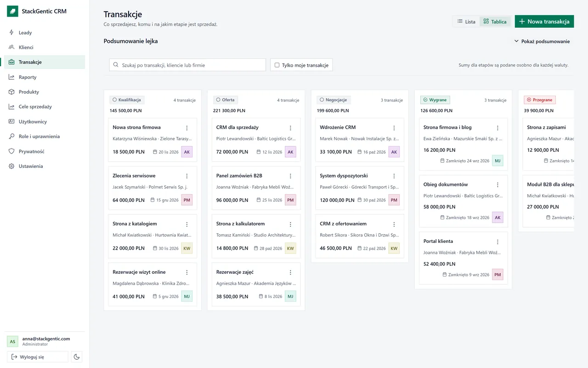The height and width of the screenshot is (368, 588).
Task: Open options menu for Strona z katalogiem
Action: coord(187,224)
